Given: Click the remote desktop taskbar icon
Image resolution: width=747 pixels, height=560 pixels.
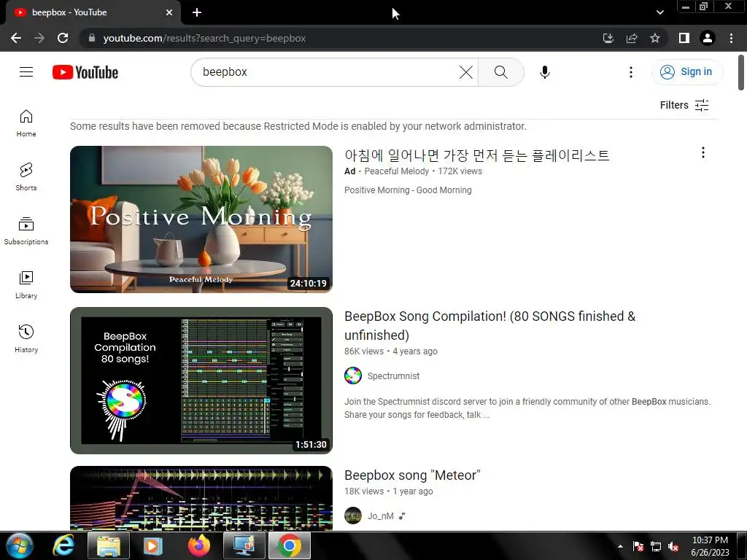Looking at the screenshot, I should pos(244,545).
